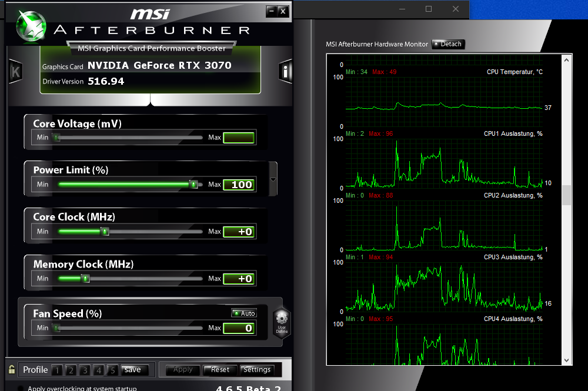Click the Memory Clock value field +0
The height and width of the screenshot is (391, 588).
tap(239, 279)
